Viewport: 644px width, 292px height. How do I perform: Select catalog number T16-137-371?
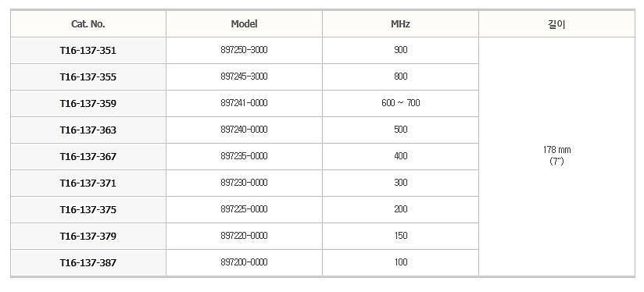[88, 183]
